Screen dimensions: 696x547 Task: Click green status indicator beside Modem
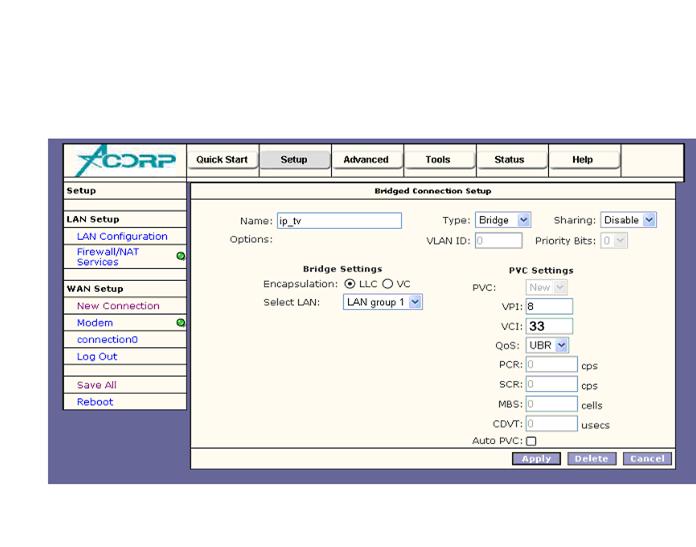point(180,323)
